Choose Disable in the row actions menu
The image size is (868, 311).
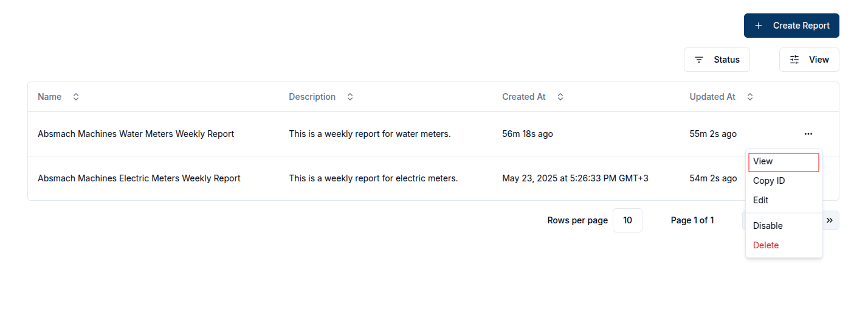click(x=768, y=226)
